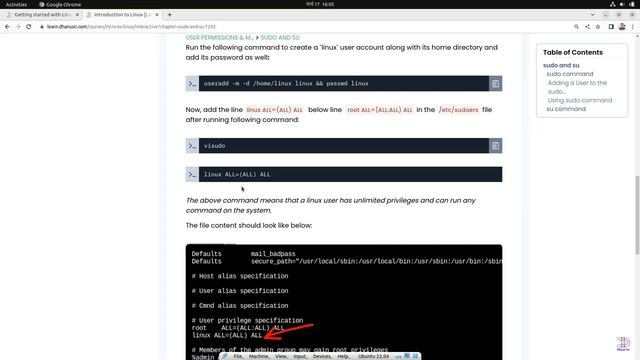Click the site lock icon in address bar
Image resolution: width=640 pixels, height=360 pixels.
click(x=42, y=27)
